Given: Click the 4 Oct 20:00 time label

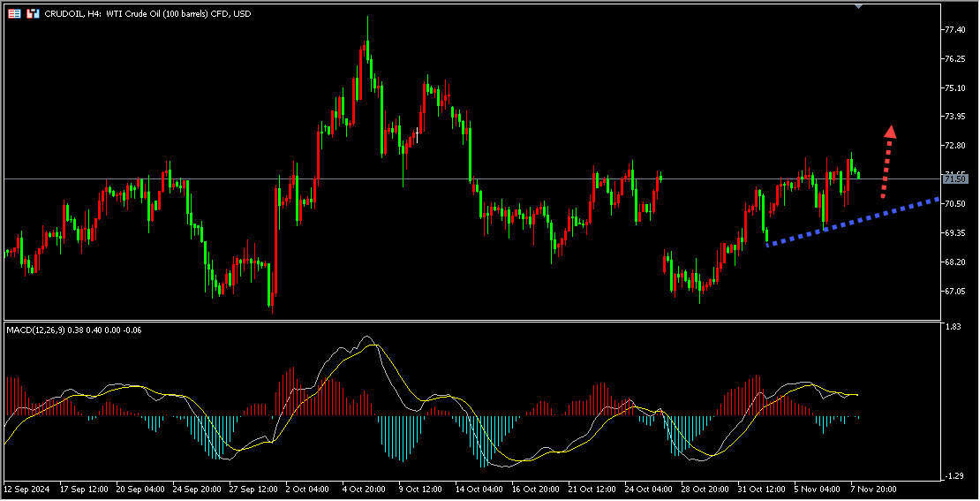Looking at the screenshot, I should pos(366,488).
